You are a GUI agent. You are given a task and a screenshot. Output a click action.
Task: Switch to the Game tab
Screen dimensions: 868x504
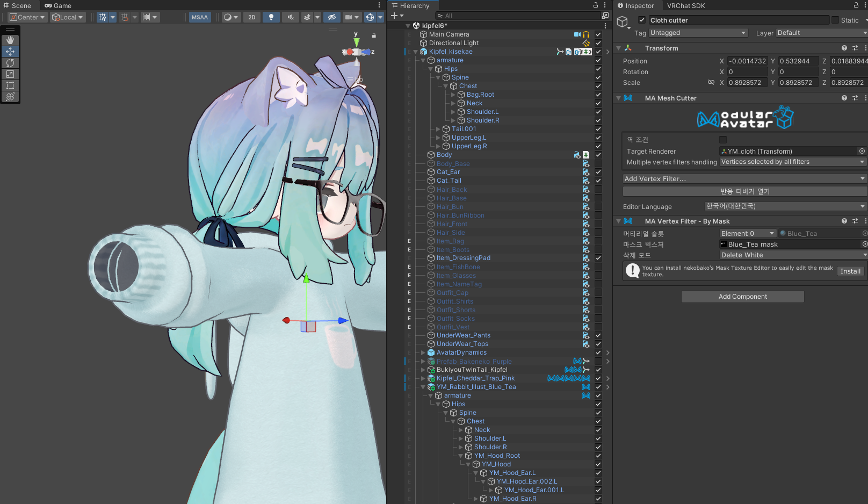(x=58, y=5)
